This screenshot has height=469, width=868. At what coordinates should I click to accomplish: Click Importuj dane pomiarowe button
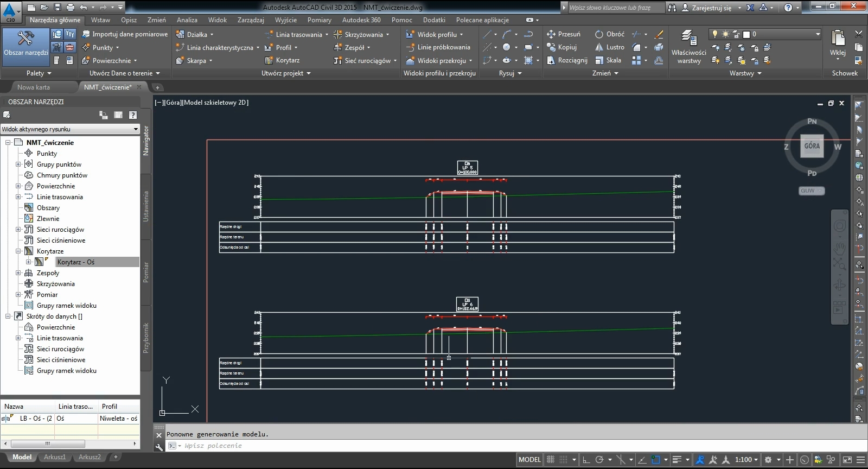point(125,34)
